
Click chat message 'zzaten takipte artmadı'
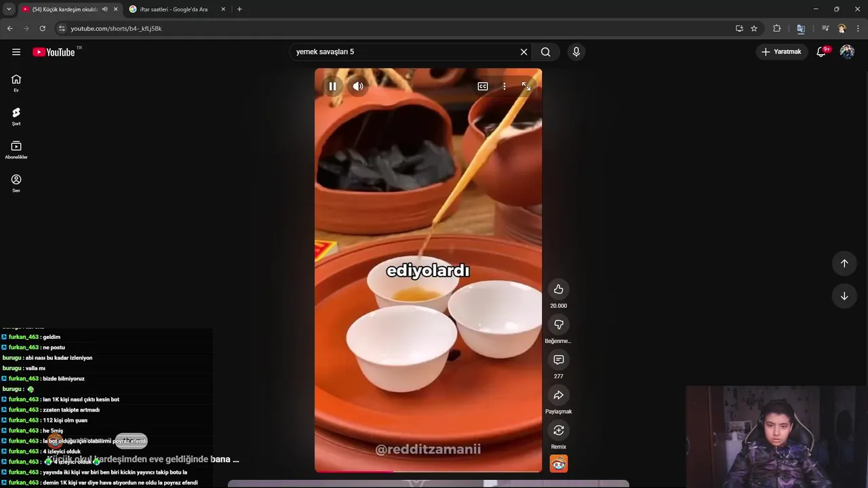[x=71, y=409]
